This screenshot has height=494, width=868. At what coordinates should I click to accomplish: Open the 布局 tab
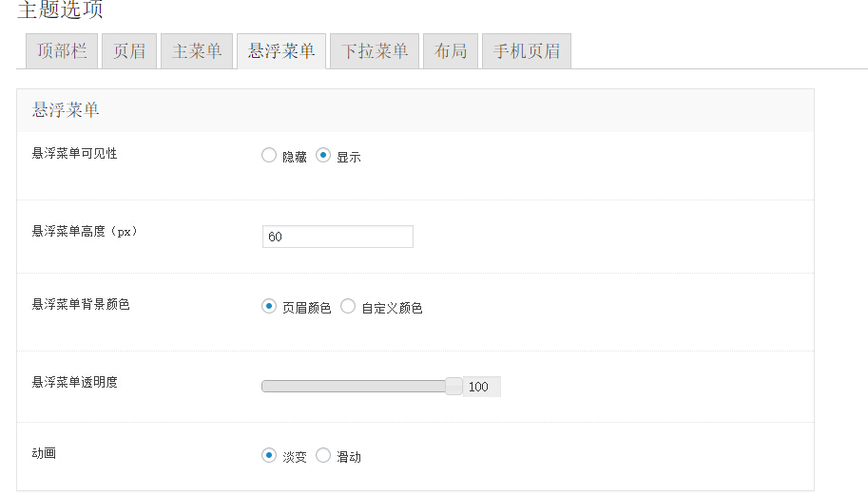coord(451,51)
